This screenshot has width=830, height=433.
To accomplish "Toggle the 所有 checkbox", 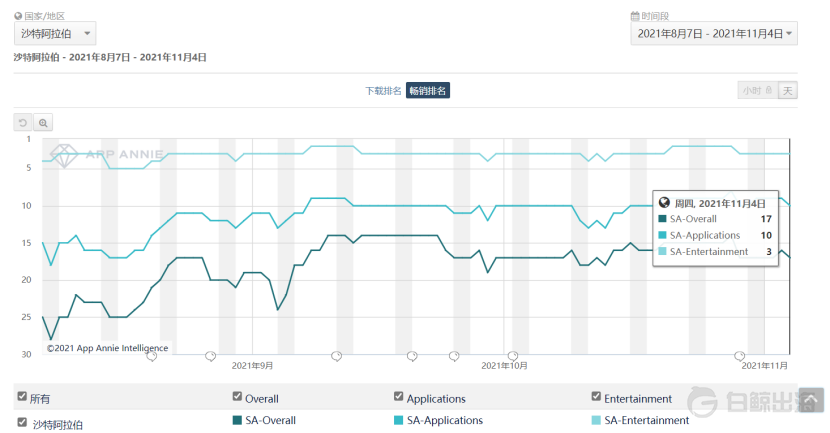I will click(x=22, y=397).
